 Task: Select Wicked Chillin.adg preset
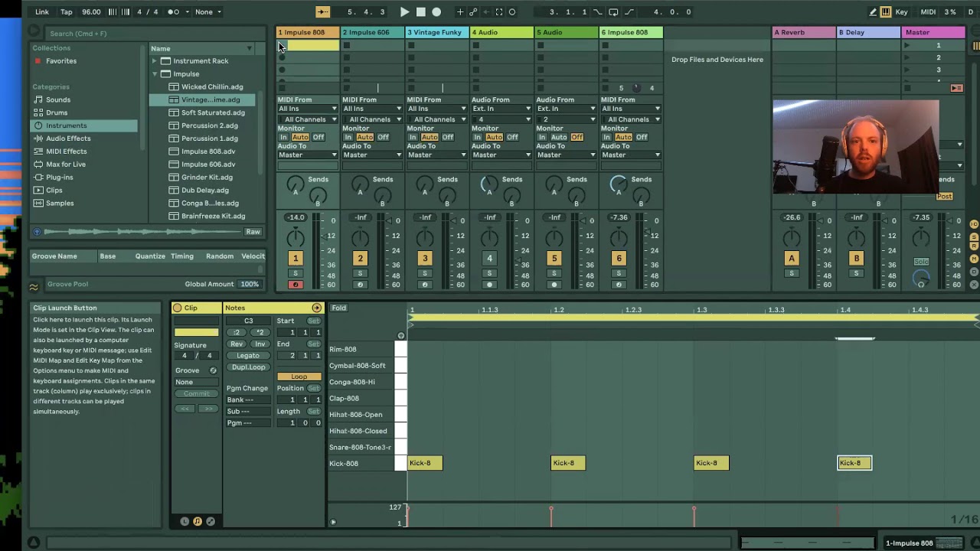(212, 87)
